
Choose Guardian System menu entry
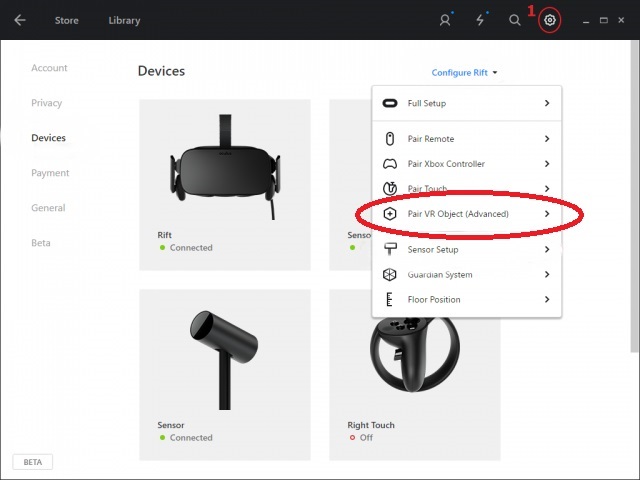point(467,274)
